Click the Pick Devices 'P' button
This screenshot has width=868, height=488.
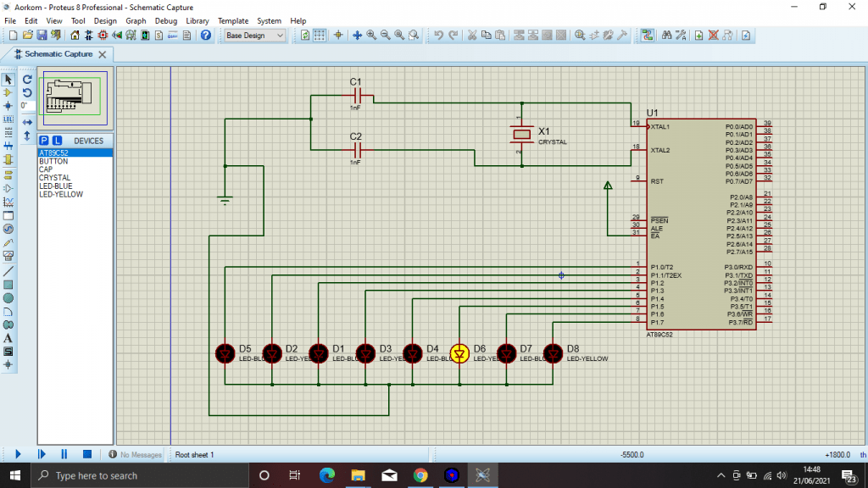45,141
